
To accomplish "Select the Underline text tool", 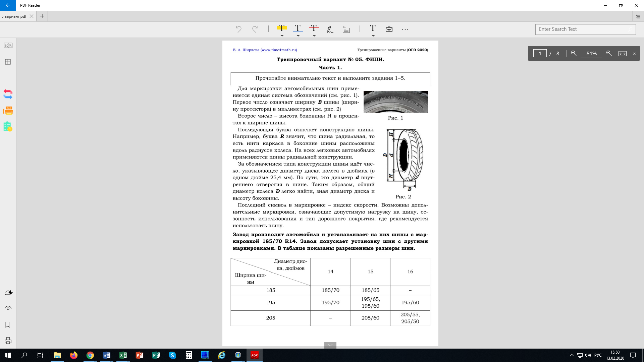I will 298,28.
